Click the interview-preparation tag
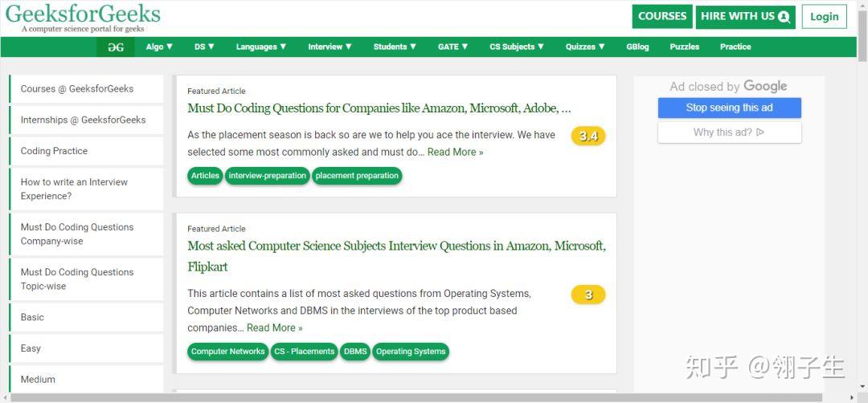Viewport: 868px width, 403px height. point(268,176)
